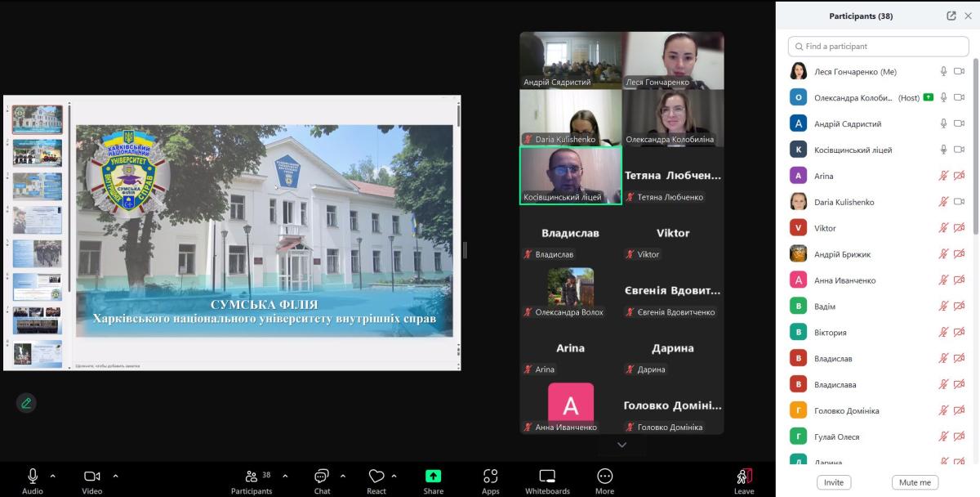Open the Share screen button
The width and height of the screenshot is (980, 497).
pos(433,477)
